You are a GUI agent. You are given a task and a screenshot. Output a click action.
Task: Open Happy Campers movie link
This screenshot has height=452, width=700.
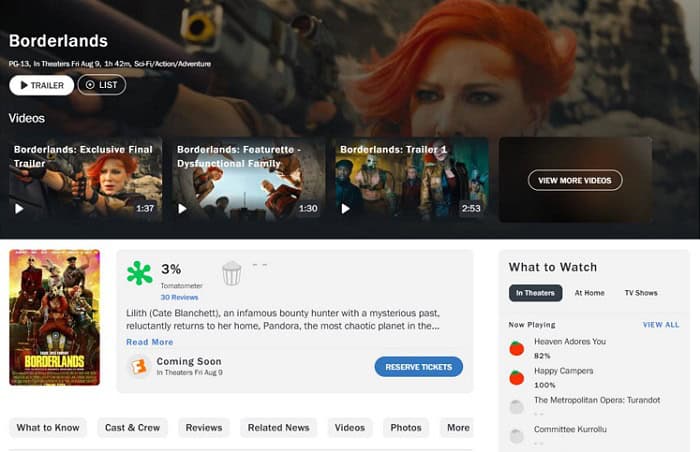pyautogui.click(x=563, y=371)
